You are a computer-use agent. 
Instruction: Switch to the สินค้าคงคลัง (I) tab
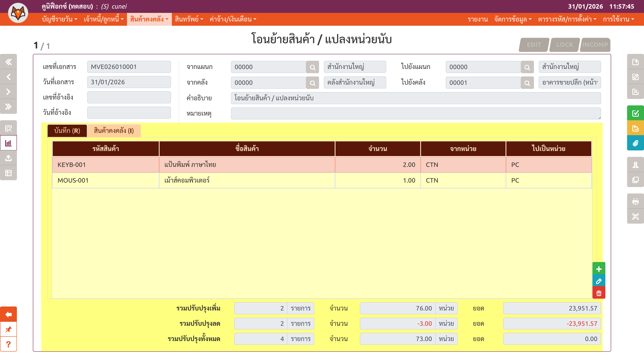(114, 131)
